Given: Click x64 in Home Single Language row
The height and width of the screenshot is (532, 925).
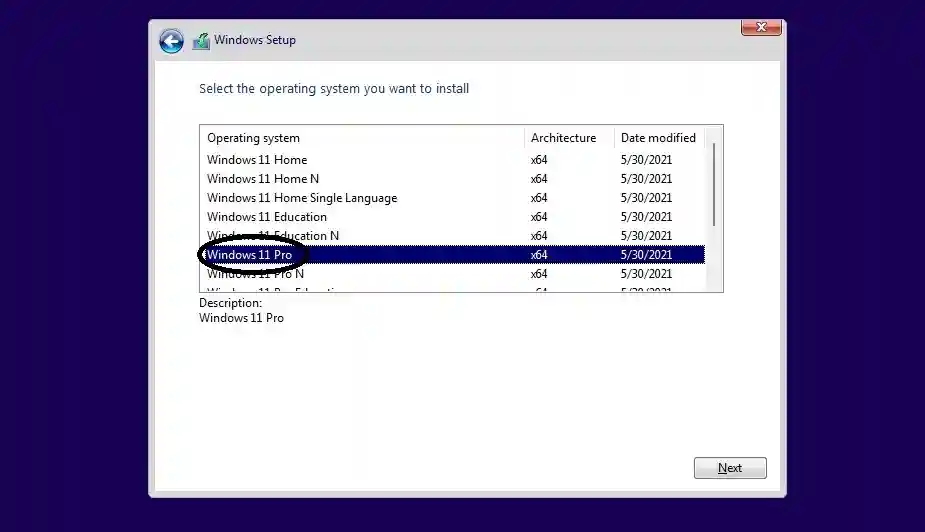Looking at the screenshot, I should (x=539, y=198).
